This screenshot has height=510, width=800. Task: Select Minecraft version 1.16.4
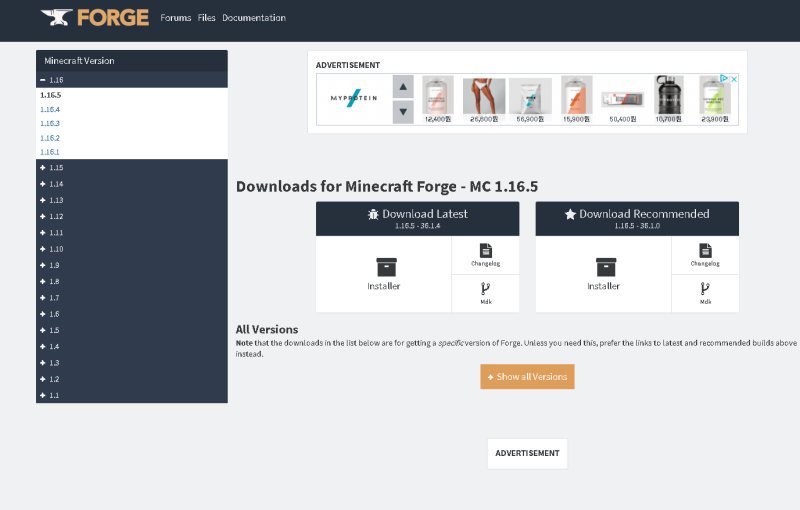click(x=50, y=109)
